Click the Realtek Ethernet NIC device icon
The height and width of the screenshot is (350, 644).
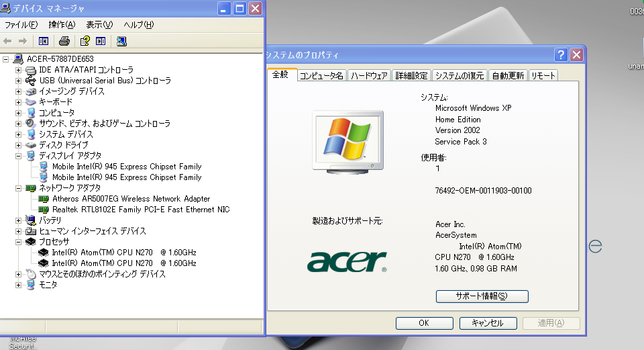coord(44,210)
